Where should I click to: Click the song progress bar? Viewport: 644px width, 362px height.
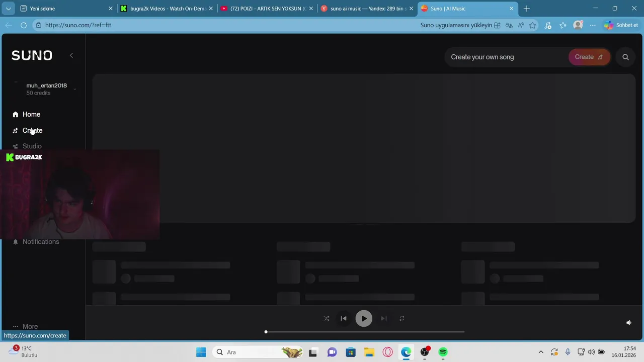pyautogui.click(x=365, y=332)
